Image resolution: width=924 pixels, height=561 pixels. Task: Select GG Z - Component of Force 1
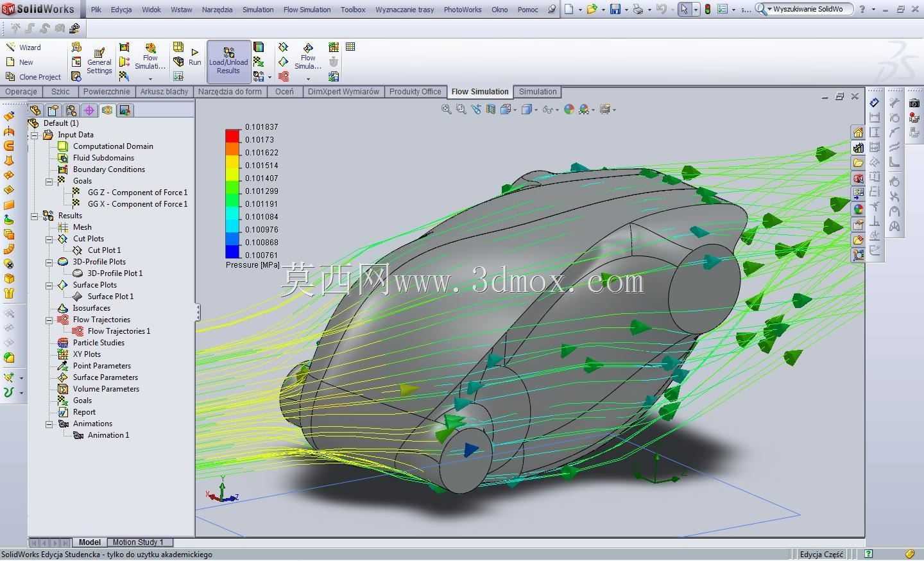137,193
